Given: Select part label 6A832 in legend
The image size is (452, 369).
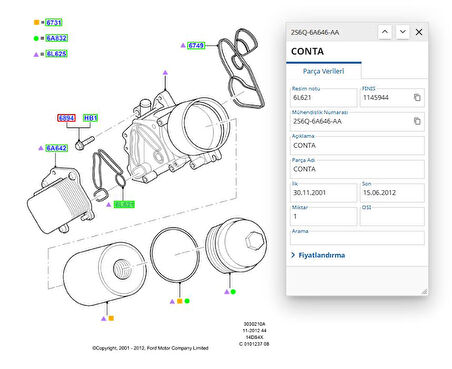Looking at the screenshot, I should point(56,38).
